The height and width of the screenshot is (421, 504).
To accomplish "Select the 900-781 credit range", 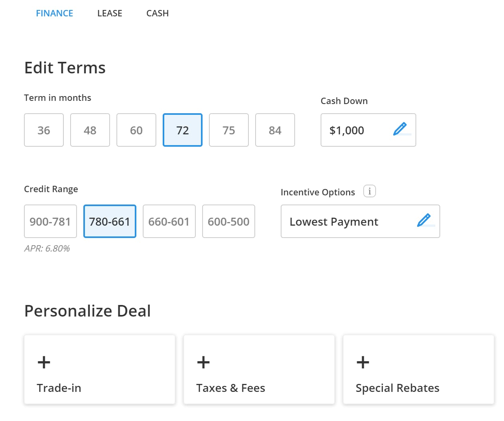I will tap(50, 222).
